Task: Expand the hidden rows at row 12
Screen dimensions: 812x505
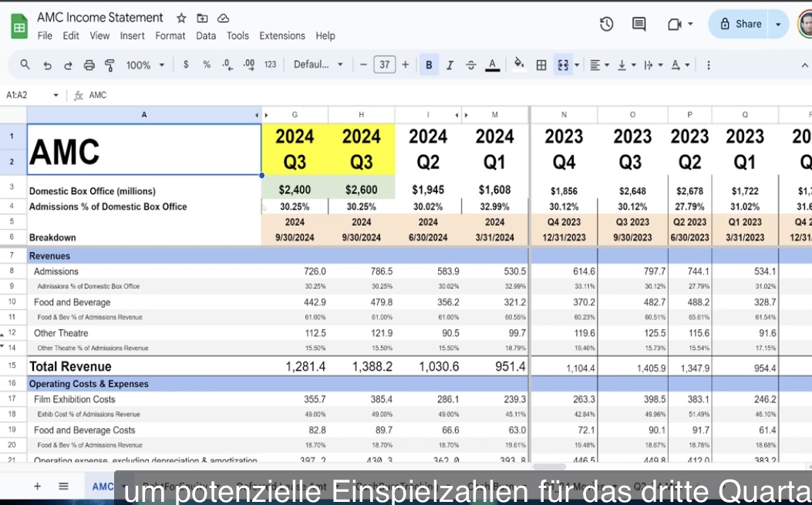Action: (x=2, y=335)
